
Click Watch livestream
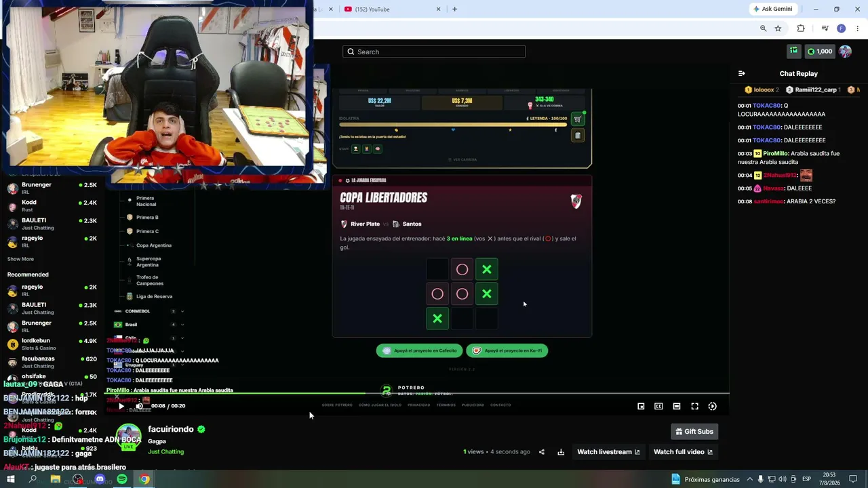608,452
